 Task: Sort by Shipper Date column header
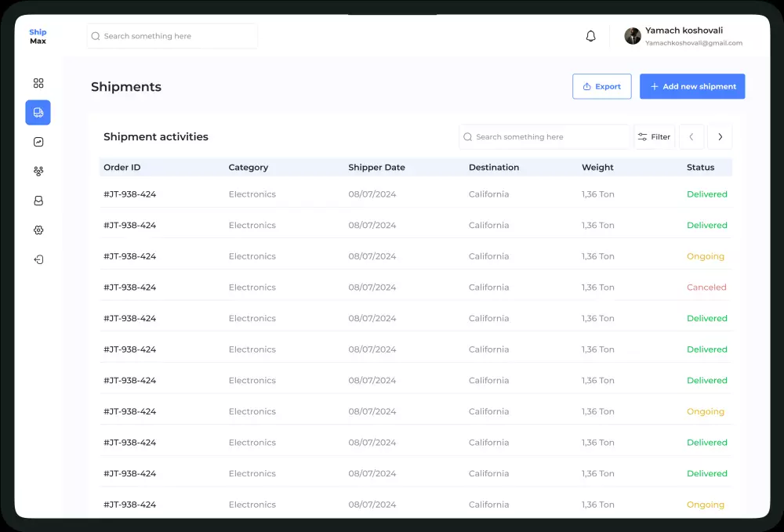(x=376, y=167)
